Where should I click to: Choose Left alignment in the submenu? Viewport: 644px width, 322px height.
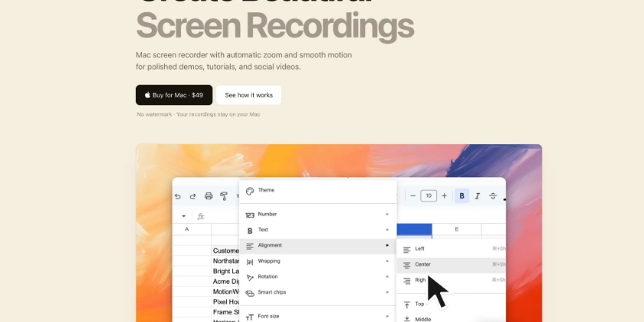click(451, 249)
